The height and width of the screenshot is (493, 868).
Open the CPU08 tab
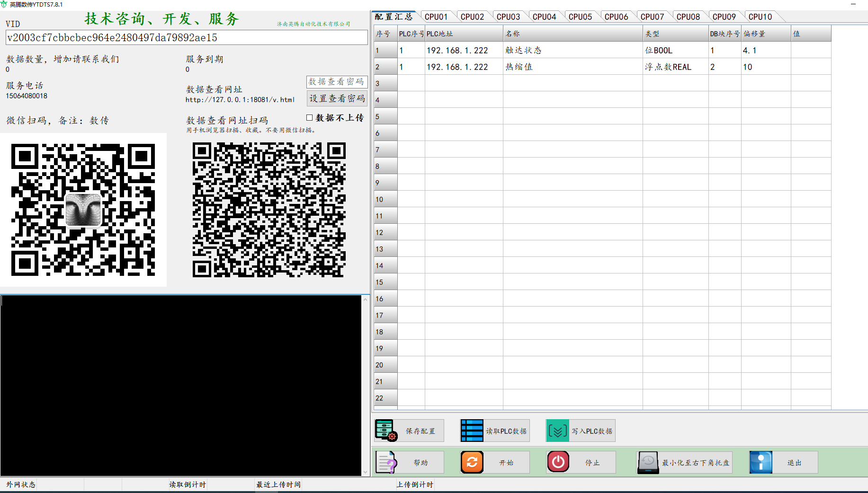688,17
